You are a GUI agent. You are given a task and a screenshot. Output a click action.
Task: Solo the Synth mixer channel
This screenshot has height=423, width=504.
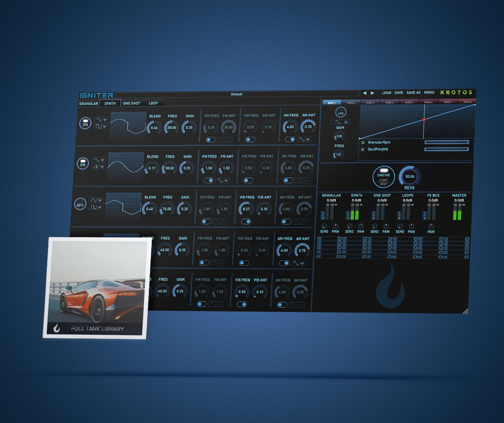click(348, 213)
